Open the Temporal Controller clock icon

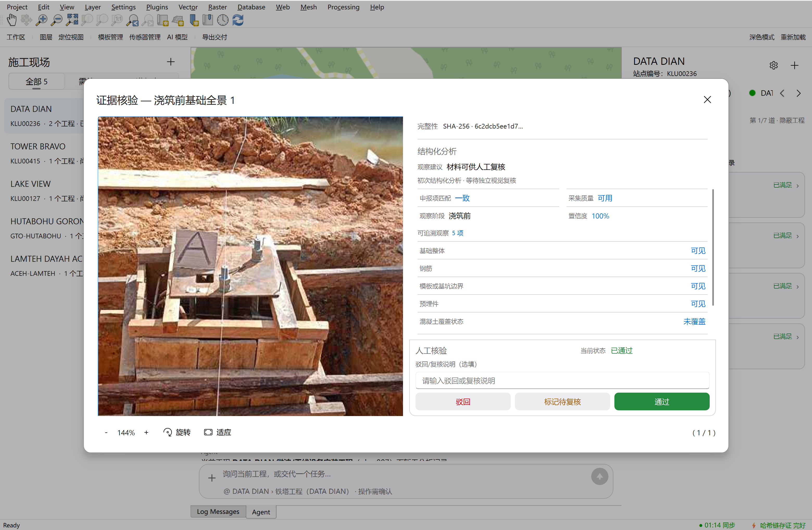pyautogui.click(x=223, y=20)
